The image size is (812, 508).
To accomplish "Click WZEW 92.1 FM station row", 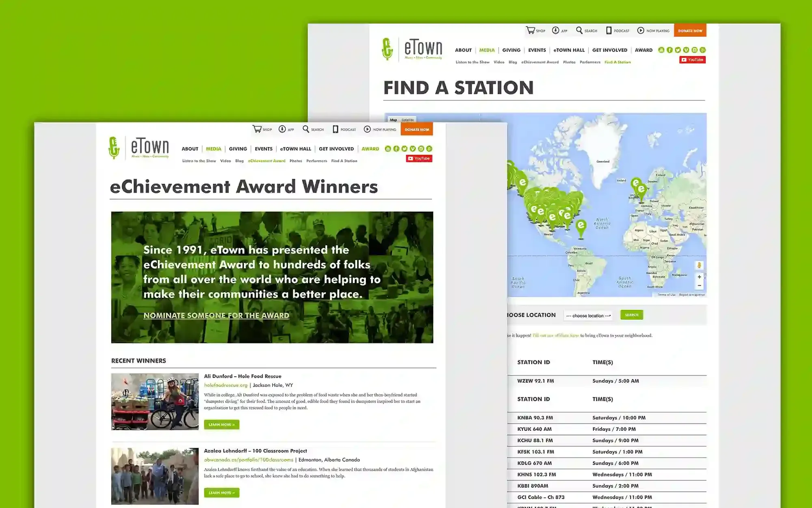I will point(607,381).
